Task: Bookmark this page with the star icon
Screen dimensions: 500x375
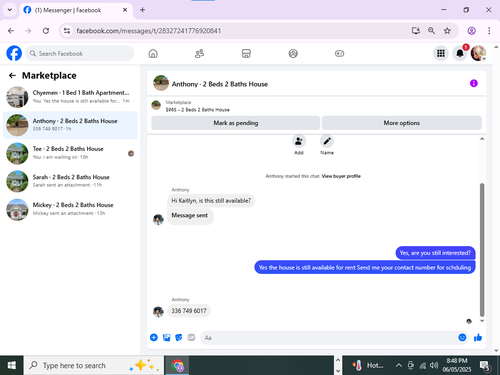Action: coord(447,31)
